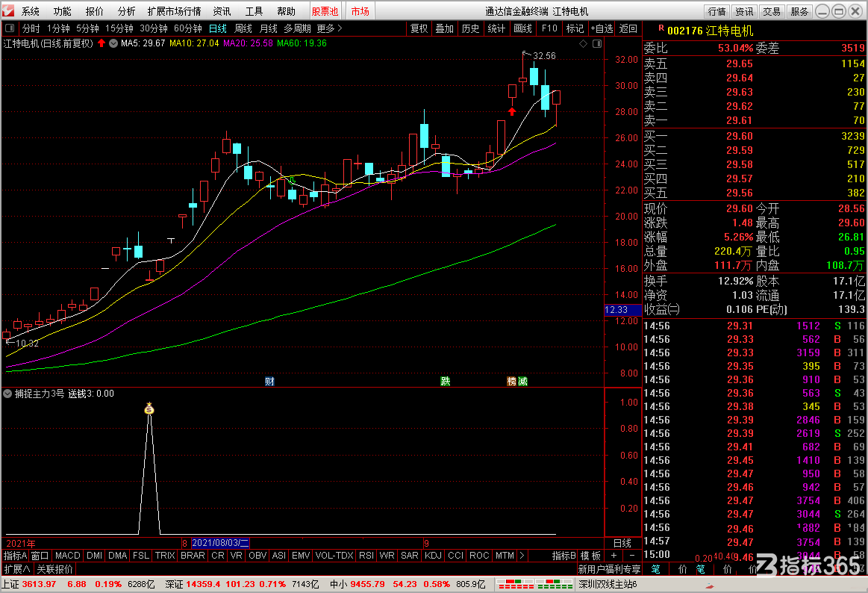Toggle the 复权 price adjustment option
The image size is (868, 593).
click(x=419, y=28)
